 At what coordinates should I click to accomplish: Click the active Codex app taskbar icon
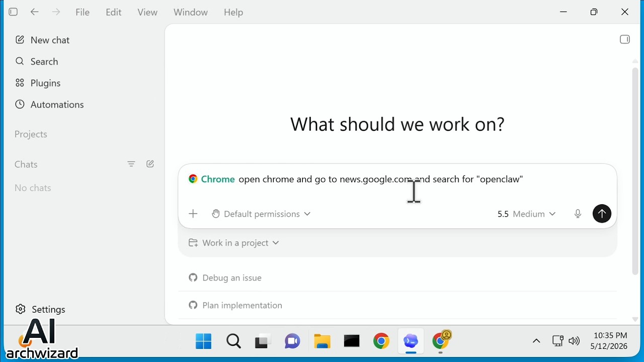411,341
